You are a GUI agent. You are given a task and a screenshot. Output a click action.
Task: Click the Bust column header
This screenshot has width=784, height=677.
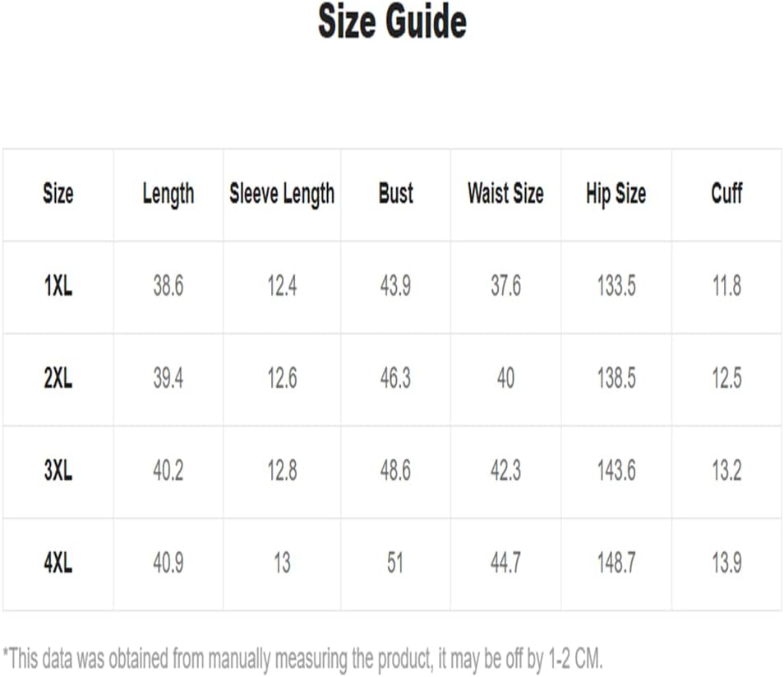click(x=396, y=193)
